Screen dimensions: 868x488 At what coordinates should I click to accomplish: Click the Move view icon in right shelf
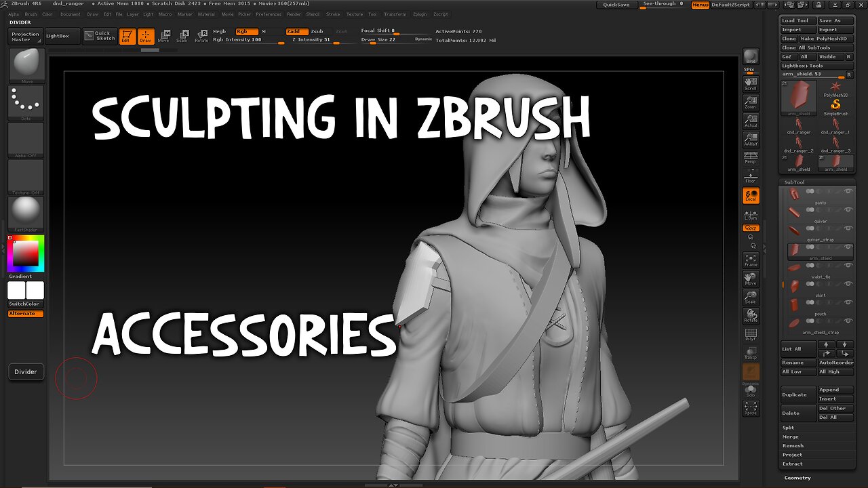[751, 279]
